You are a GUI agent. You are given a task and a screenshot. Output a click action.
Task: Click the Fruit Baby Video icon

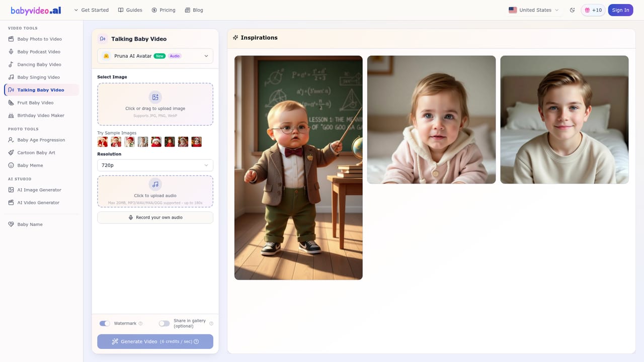(x=11, y=103)
